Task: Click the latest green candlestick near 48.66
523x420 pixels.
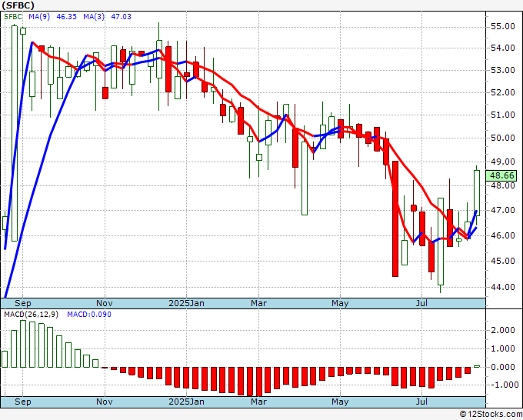Action: 477,194
